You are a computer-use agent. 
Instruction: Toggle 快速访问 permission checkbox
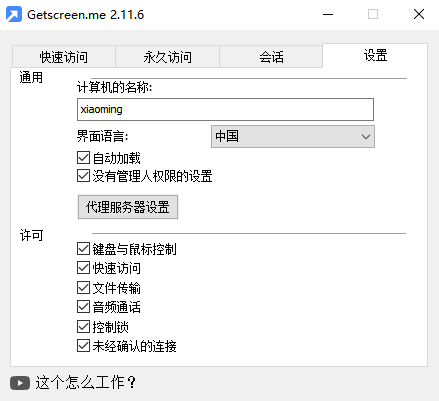click(83, 268)
